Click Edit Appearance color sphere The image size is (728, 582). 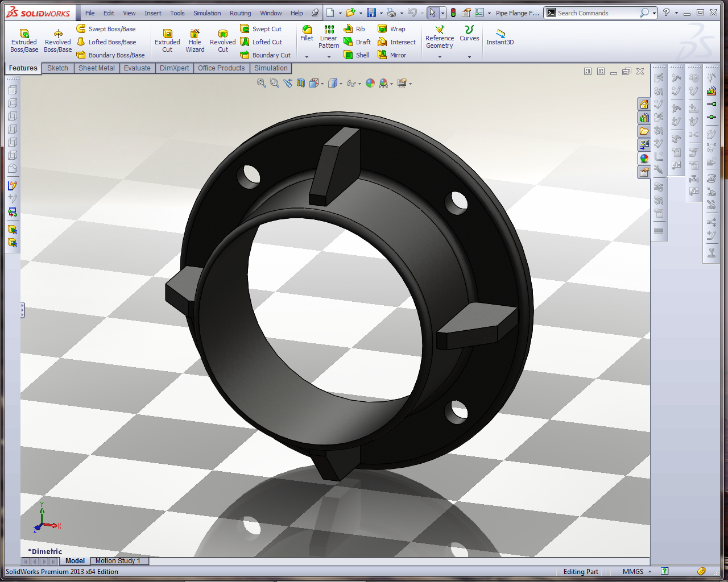pos(370,83)
